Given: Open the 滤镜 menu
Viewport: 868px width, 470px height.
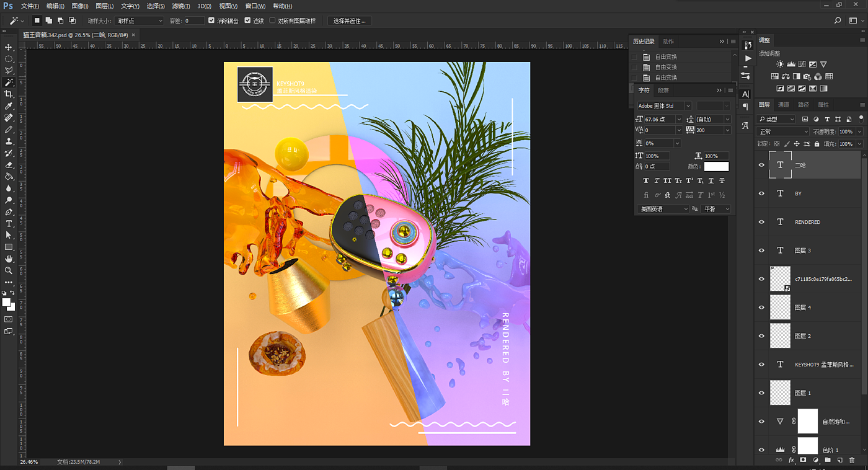Looking at the screenshot, I should [180, 6].
